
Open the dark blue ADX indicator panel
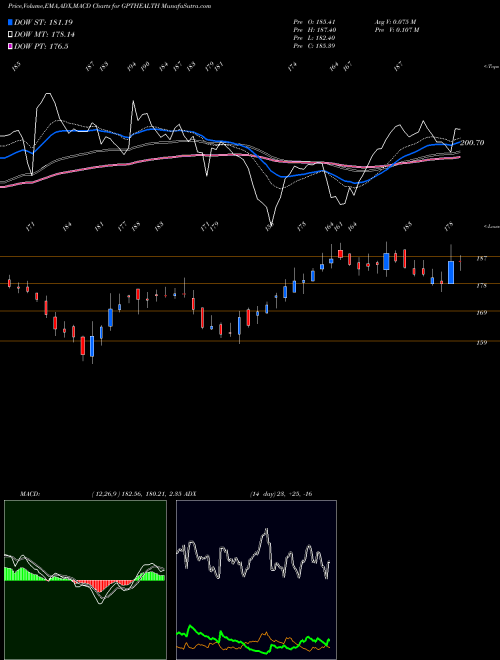(x=256, y=580)
